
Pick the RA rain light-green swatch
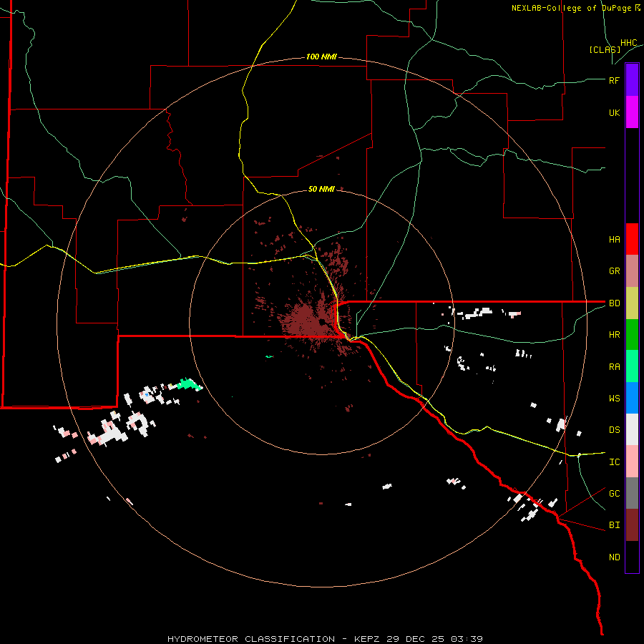(x=632, y=366)
